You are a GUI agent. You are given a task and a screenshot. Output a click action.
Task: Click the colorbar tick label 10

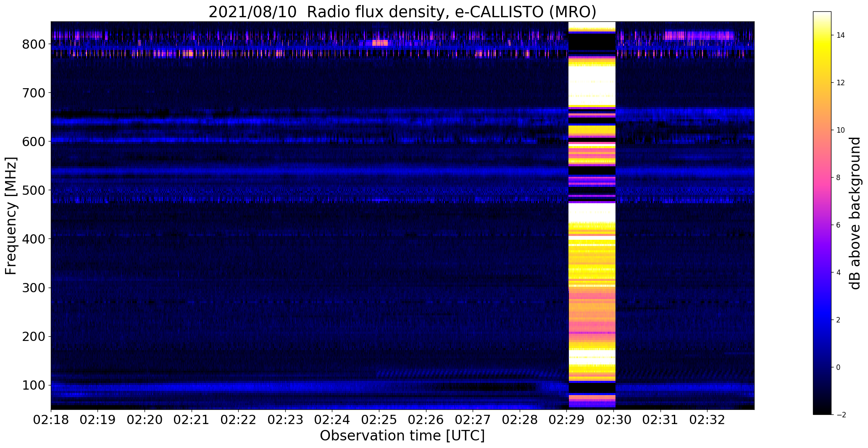click(x=841, y=130)
